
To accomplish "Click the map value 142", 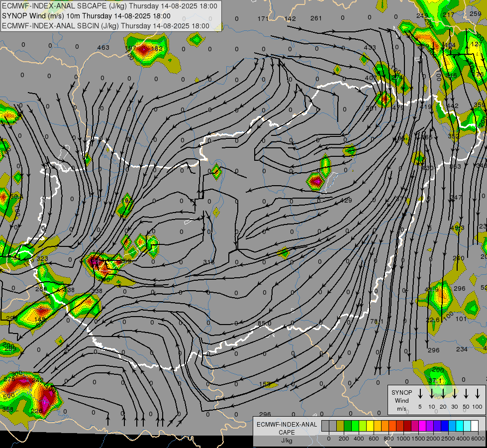I will click(x=290, y=18).
